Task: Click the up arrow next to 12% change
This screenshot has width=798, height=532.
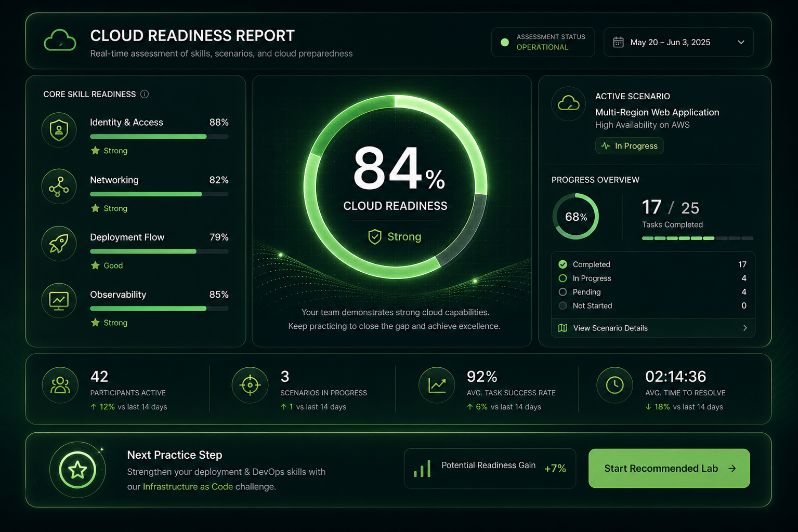Action: coord(94,407)
